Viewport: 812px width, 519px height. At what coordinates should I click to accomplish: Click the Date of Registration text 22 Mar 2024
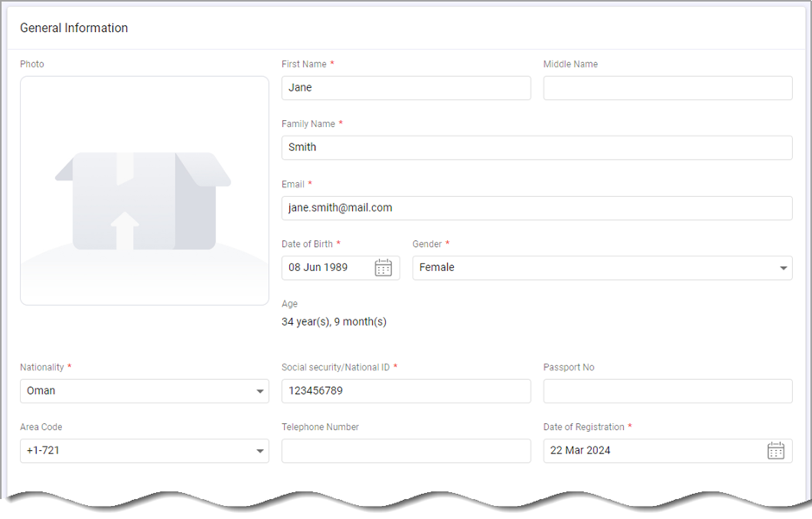(580, 451)
